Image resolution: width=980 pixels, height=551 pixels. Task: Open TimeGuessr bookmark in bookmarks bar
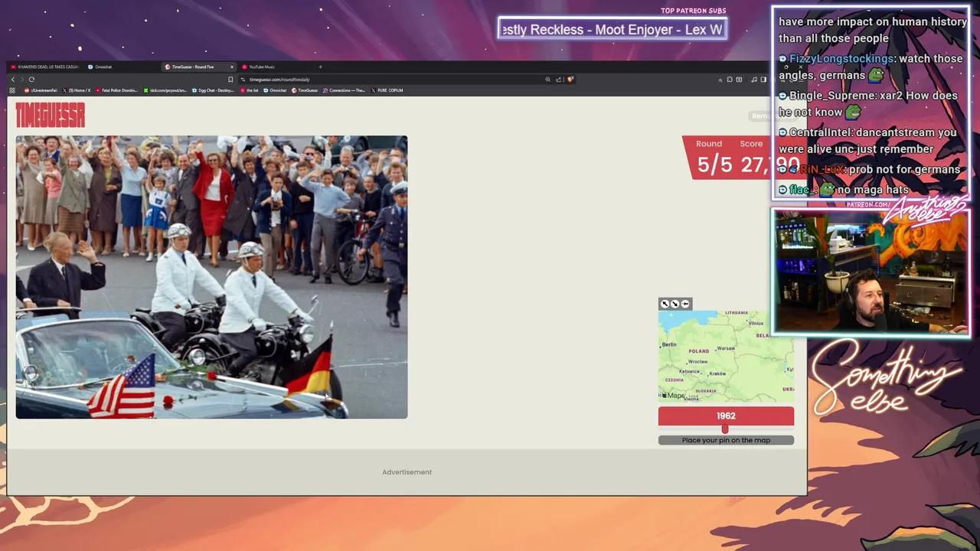pyautogui.click(x=305, y=90)
